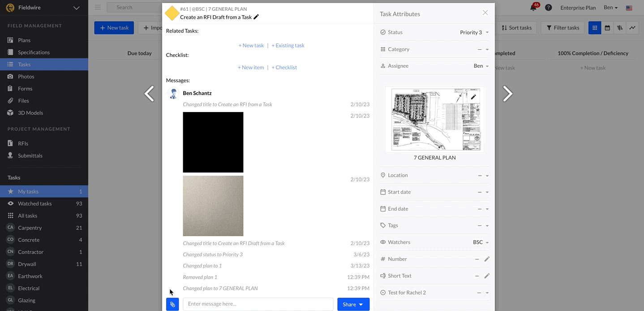Edit task title with pencil icon

256,17
